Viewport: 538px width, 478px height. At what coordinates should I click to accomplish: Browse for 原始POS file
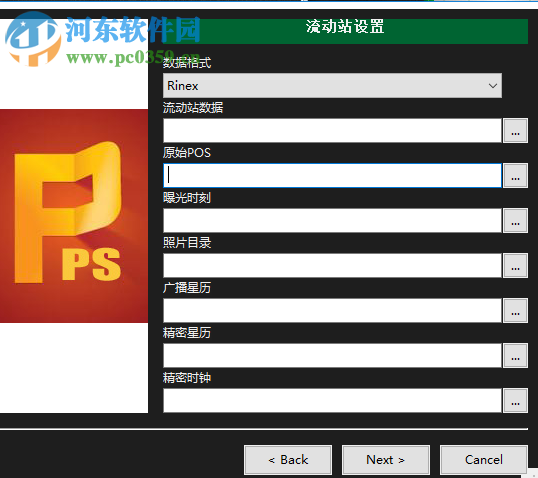tap(515, 175)
